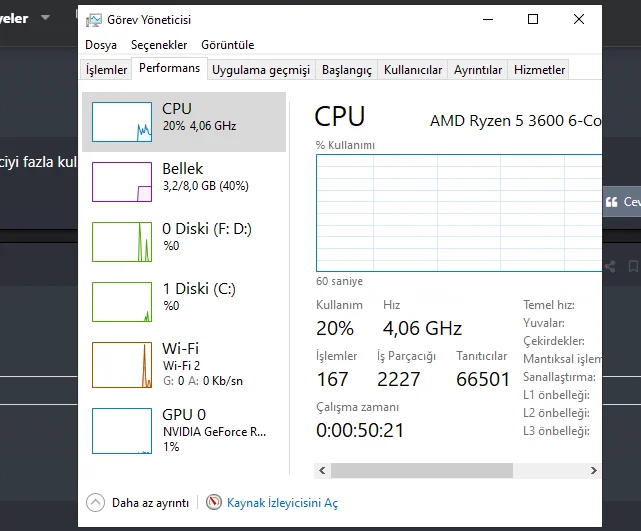Open the Seçenekler menu
Image resolution: width=641 pixels, height=531 pixels.
pos(159,45)
